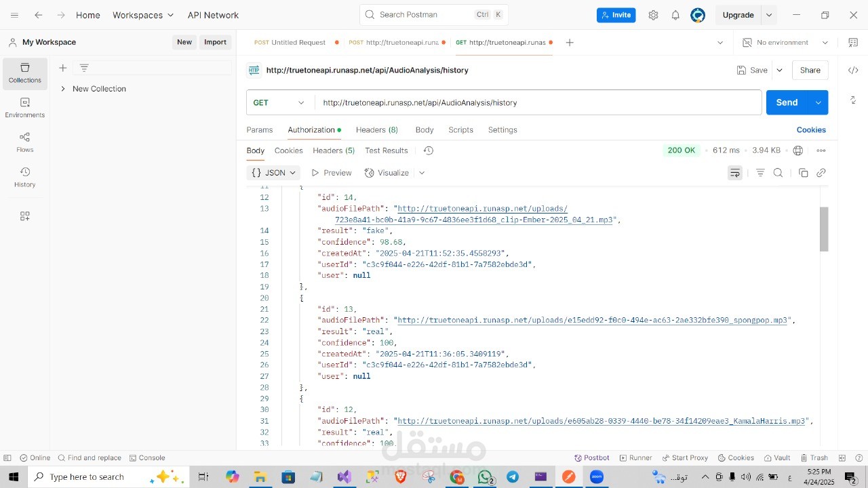Open the Environments sidebar panel
Screen dimensions: 868x488
pos(25,108)
